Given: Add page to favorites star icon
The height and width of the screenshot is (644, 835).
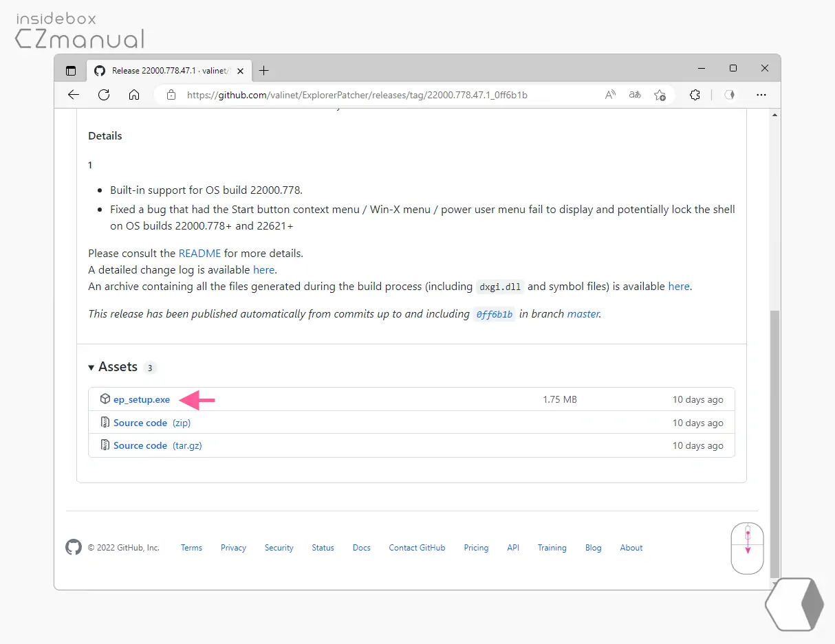Looking at the screenshot, I should click(660, 95).
